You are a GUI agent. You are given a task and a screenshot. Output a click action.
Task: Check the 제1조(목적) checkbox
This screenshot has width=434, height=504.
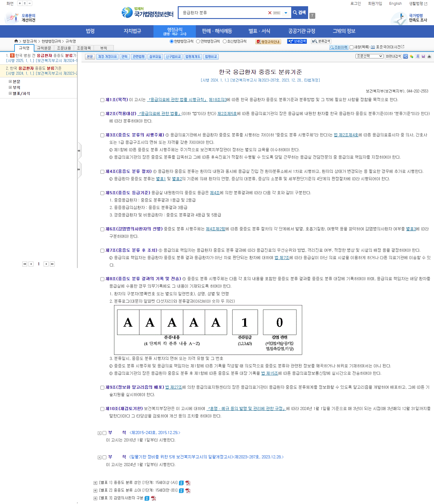pyautogui.click(x=102, y=100)
